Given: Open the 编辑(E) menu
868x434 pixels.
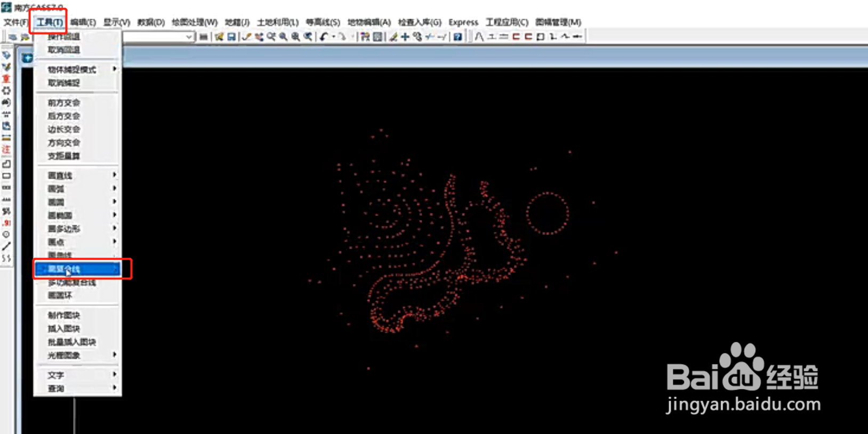Looking at the screenshot, I should click(x=83, y=22).
